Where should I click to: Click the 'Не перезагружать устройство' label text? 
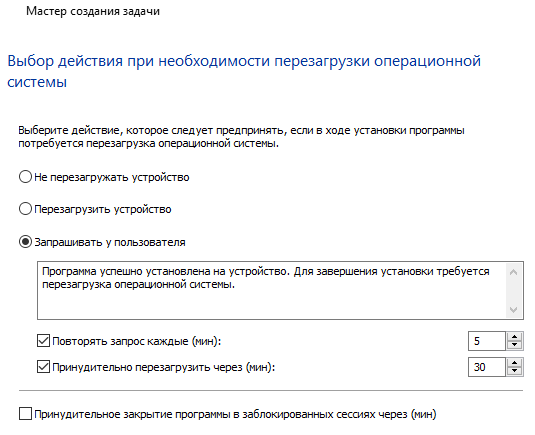tap(112, 177)
